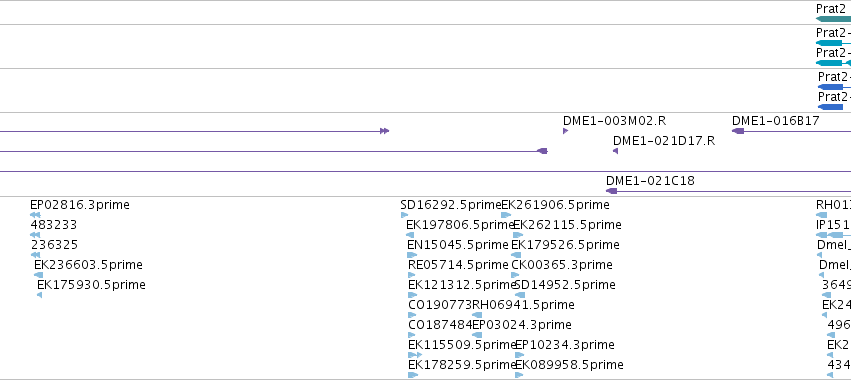851x380 pixels.
Task: Click the DME1-003M02.R label
Action: click(x=614, y=121)
